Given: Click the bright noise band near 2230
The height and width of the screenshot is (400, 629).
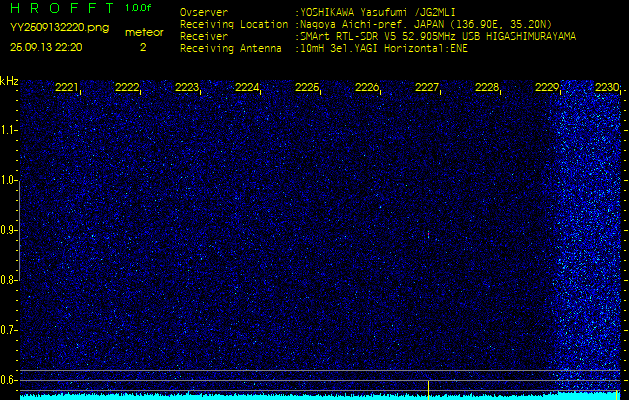Looking at the screenshot, I should 585,240.
